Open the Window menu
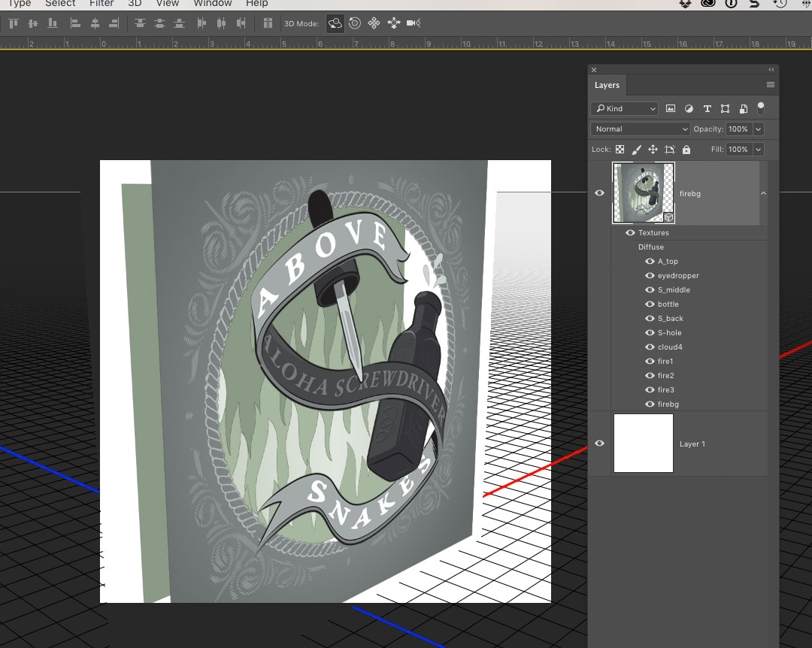Viewport: 812px width, 648px height. coord(212,4)
